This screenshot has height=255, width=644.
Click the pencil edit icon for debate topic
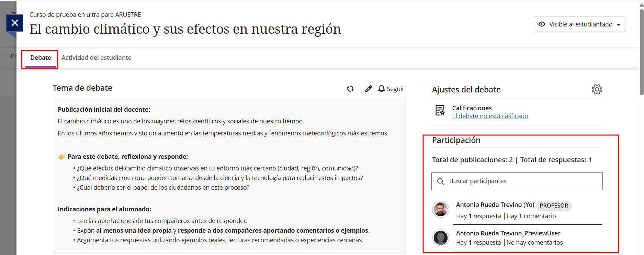368,89
